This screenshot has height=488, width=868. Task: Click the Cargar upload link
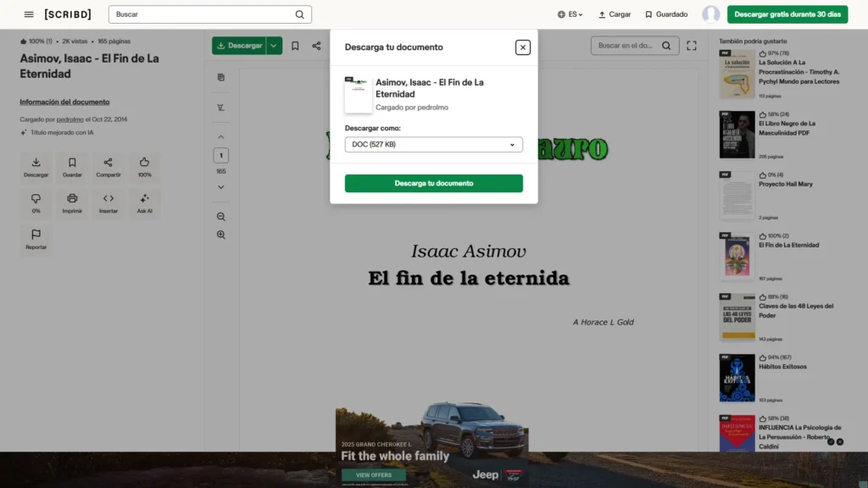615,14
